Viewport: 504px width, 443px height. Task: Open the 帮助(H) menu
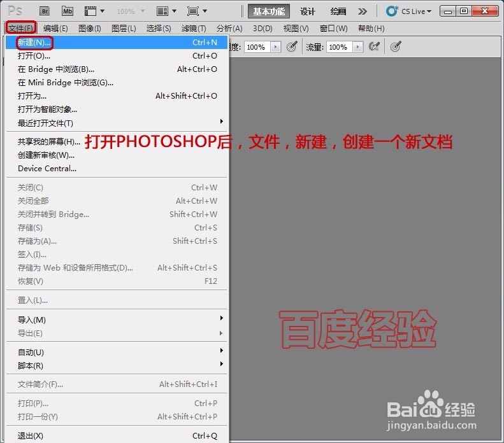point(371,28)
